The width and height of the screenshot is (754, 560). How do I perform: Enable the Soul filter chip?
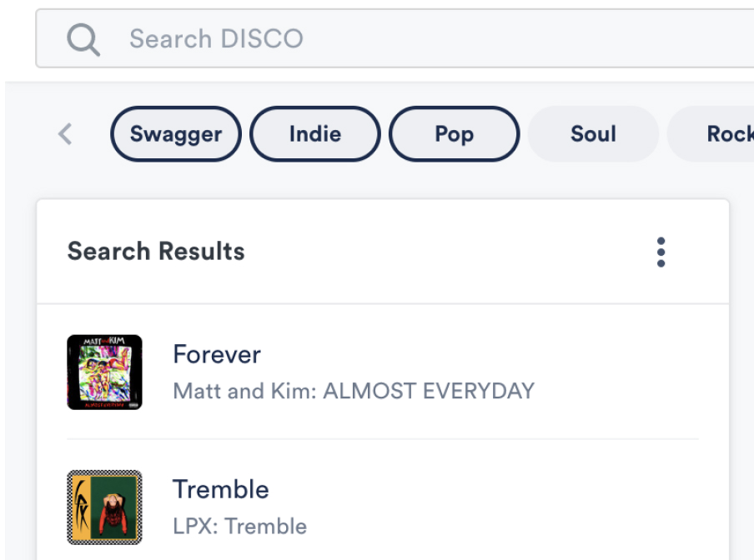(x=593, y=134)
